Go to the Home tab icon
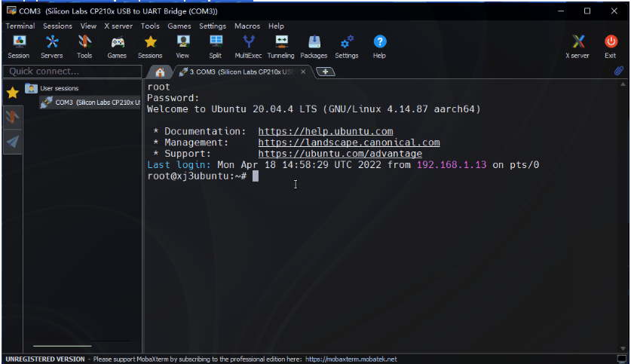 [160, 72]
